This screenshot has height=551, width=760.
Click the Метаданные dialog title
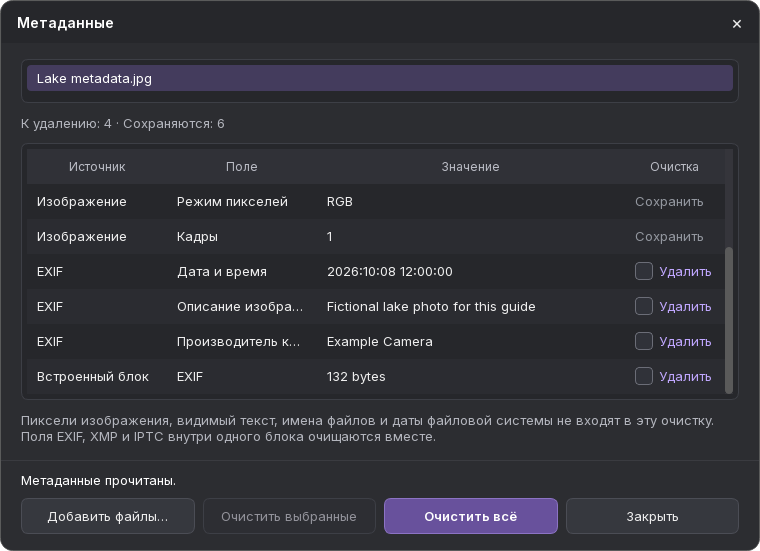pos(65,23)
